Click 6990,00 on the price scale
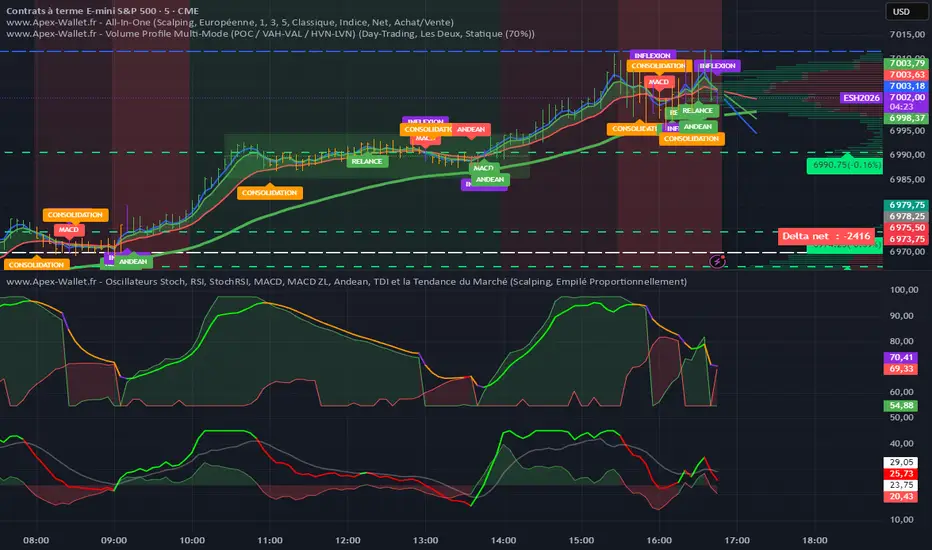 click(907, 155)
